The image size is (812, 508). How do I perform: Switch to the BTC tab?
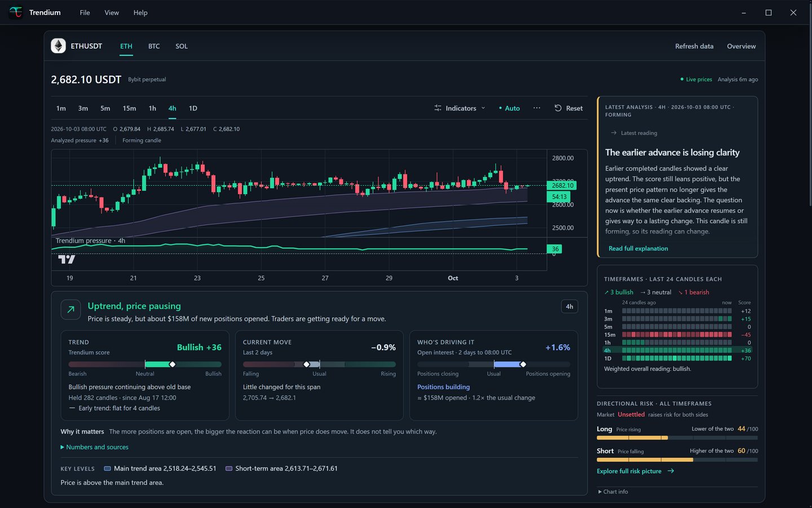pos(154,46)
